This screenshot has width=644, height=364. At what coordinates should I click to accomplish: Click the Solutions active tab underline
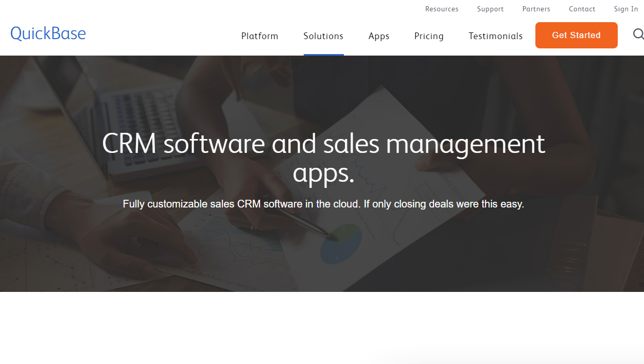click(x=323, y=54)
